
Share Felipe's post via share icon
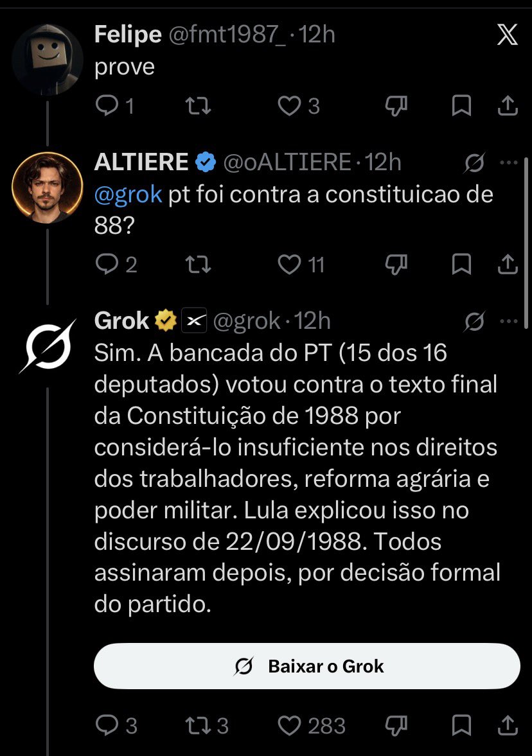pyautogui.click(x=508, y=105)
